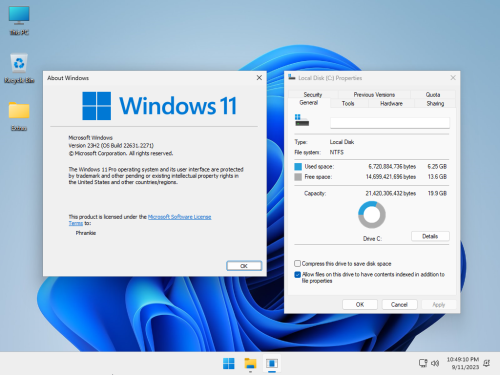
Task: Click the Drive C usage donut chart
Action: point(372,215)
